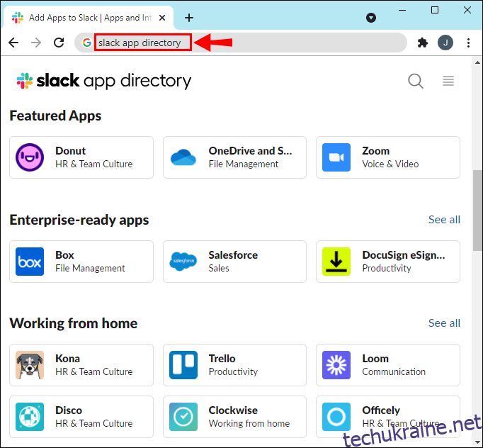Reload the page with the refresh icon

pyautogui.click(x=59, y=43)
